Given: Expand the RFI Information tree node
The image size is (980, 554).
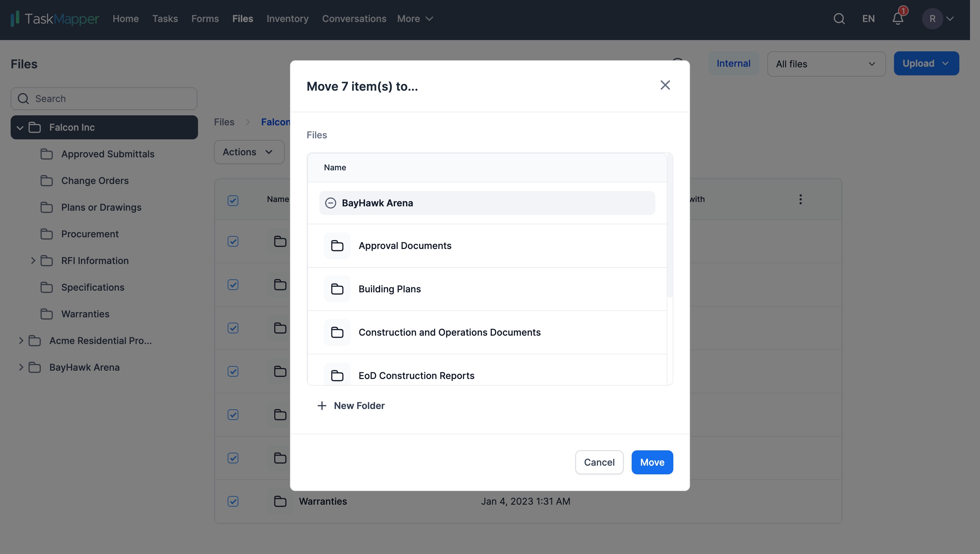Looking at the screenshot, I should click(x=33, y=261).
